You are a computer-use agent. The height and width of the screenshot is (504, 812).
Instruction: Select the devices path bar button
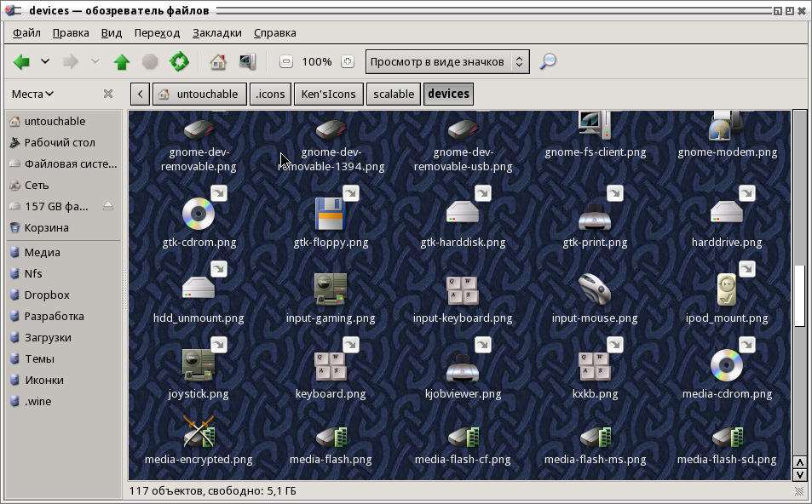click(x=448, y=94)
